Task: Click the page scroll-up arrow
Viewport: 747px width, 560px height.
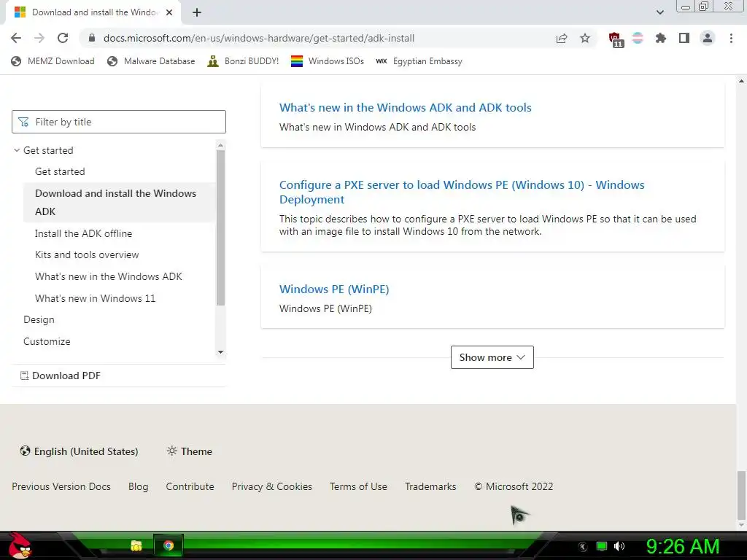Action: (741, 81)
